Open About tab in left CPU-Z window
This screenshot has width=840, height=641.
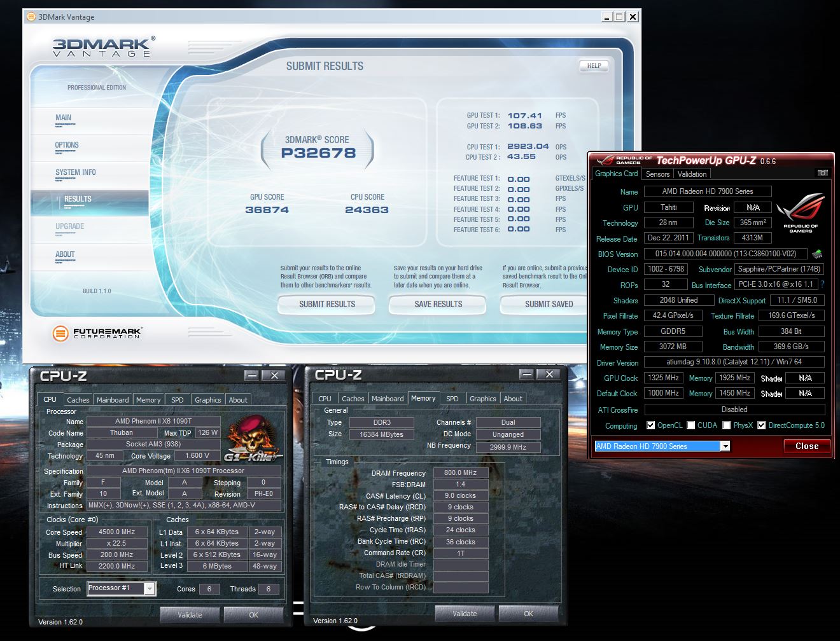point(238,400)
